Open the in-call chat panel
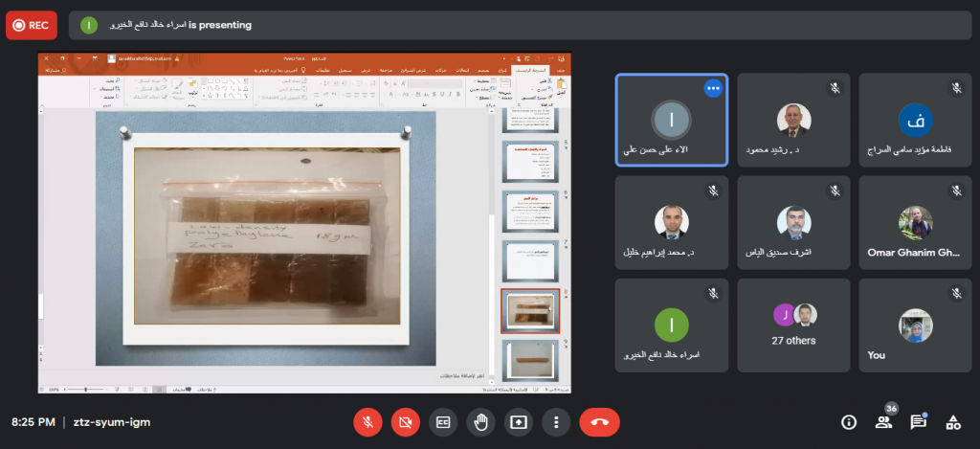The width and height of the screenshot is (980, 449). (x=918, y=421)
